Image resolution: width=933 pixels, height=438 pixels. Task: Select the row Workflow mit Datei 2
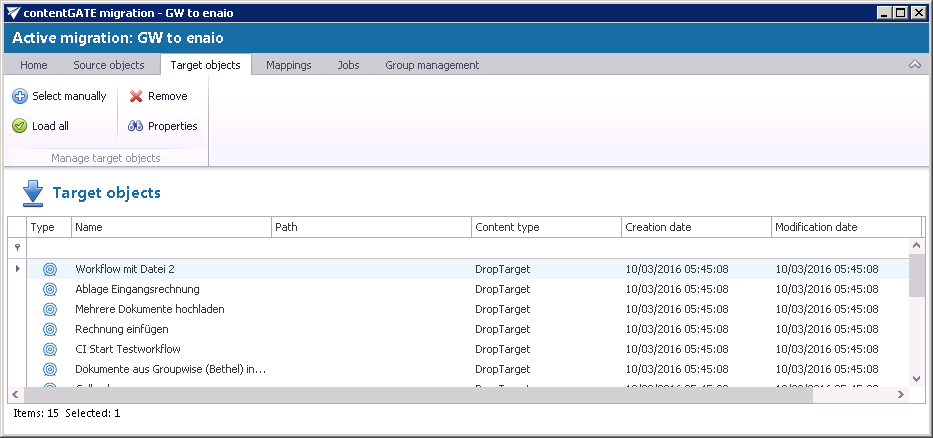pos(468,270)
